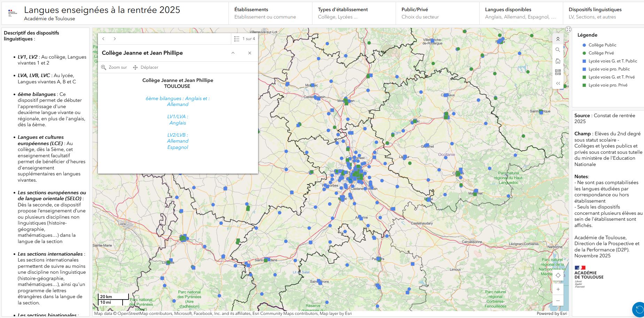Click the Académie logo beside the dashboard title
644x318 pixels.
[12, 13]
